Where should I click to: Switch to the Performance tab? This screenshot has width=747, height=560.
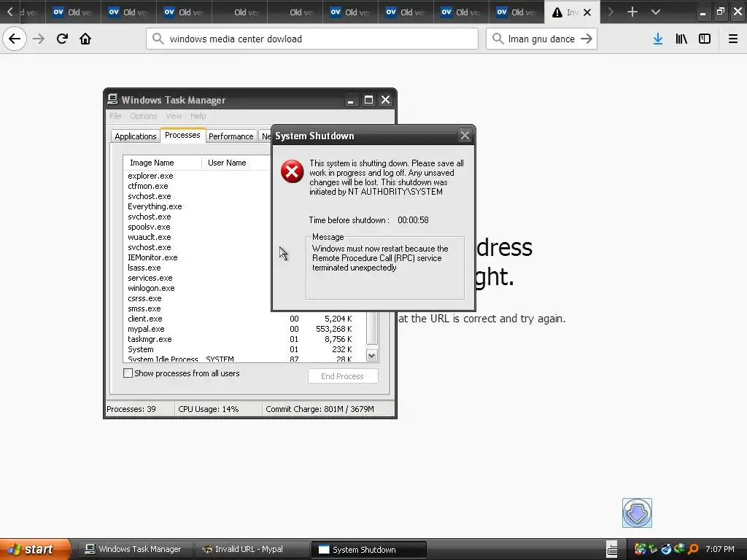pyautogui.click(x=231, y=136)
